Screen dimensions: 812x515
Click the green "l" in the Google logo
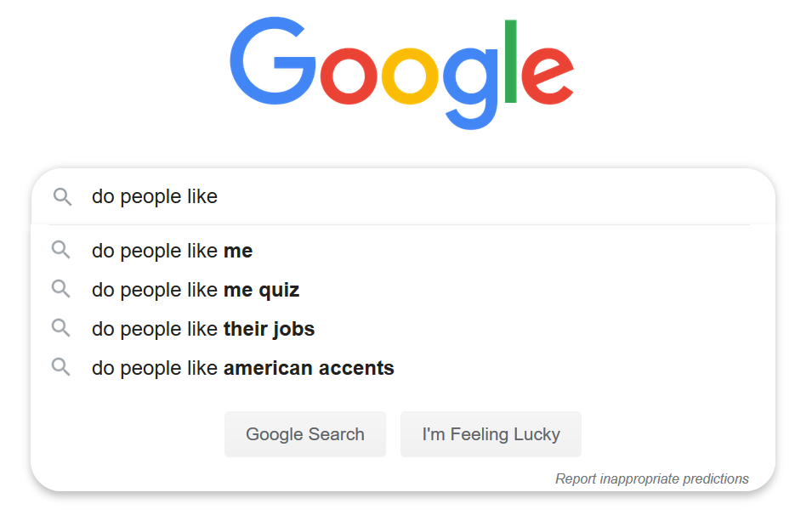pos(510,61)
